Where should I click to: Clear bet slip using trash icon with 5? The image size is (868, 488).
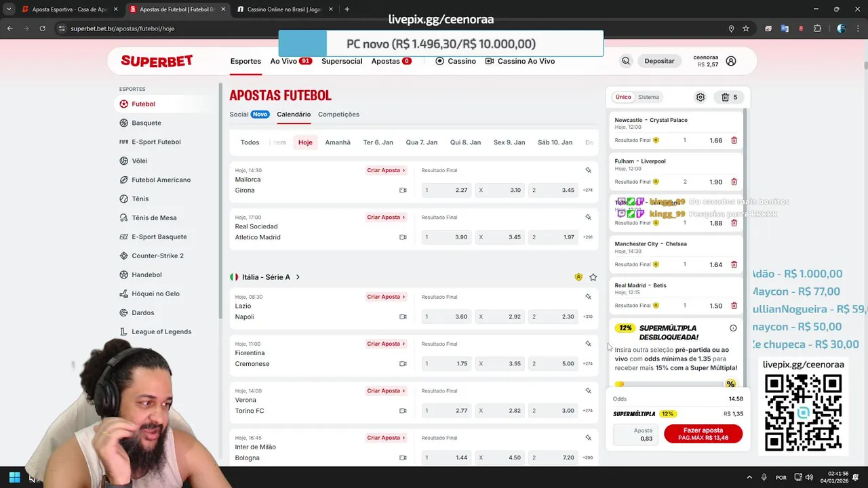[x=730, y=97]
